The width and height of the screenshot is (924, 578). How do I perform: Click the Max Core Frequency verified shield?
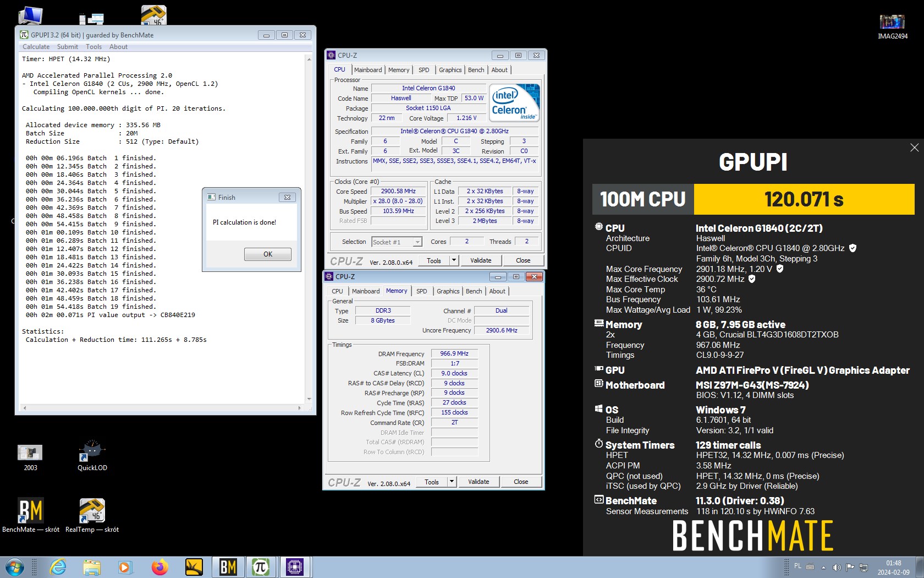[x=779, y=269]
